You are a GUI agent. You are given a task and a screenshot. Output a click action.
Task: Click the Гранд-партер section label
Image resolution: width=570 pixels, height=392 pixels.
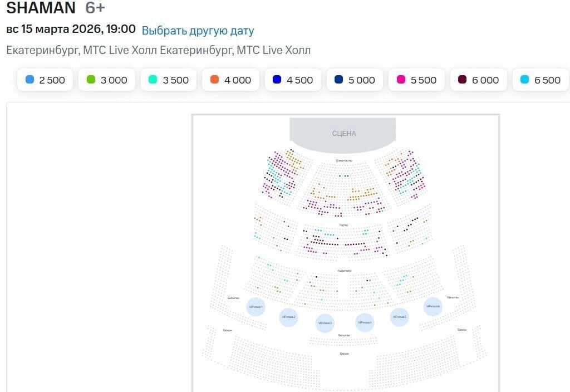344,160
